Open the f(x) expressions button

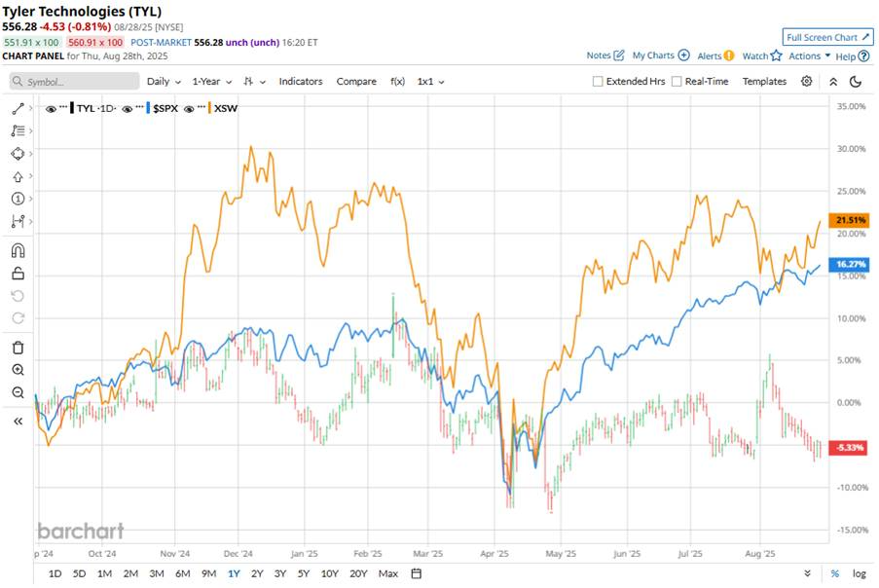coord(397,81)
